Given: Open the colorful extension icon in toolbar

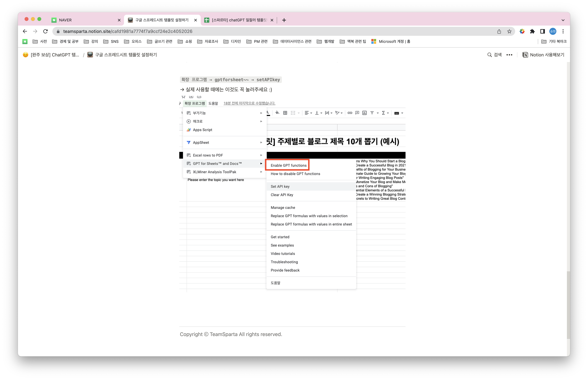Looking at the screenshot, I should (522, 31).
